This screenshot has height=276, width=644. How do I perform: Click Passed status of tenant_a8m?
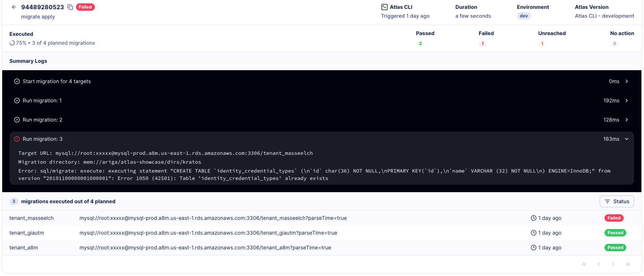(x=615, y=248)
